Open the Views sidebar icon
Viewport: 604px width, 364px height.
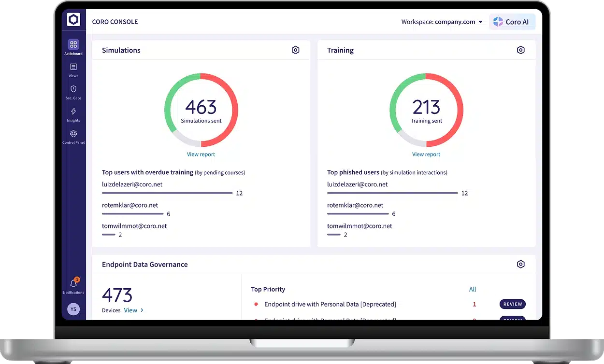click(73, 67)
